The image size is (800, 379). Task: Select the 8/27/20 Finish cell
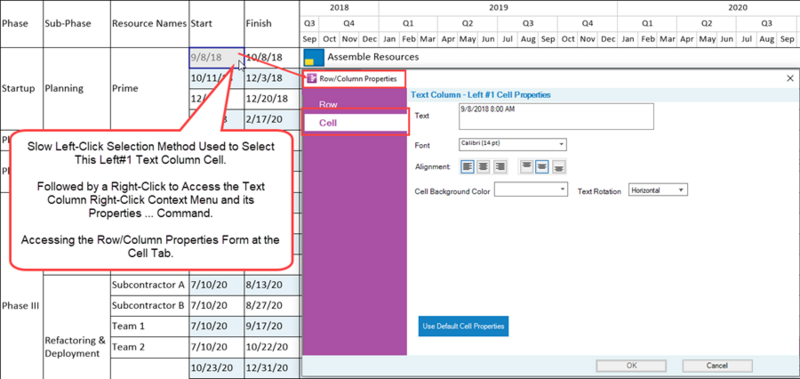coord(271,306)
